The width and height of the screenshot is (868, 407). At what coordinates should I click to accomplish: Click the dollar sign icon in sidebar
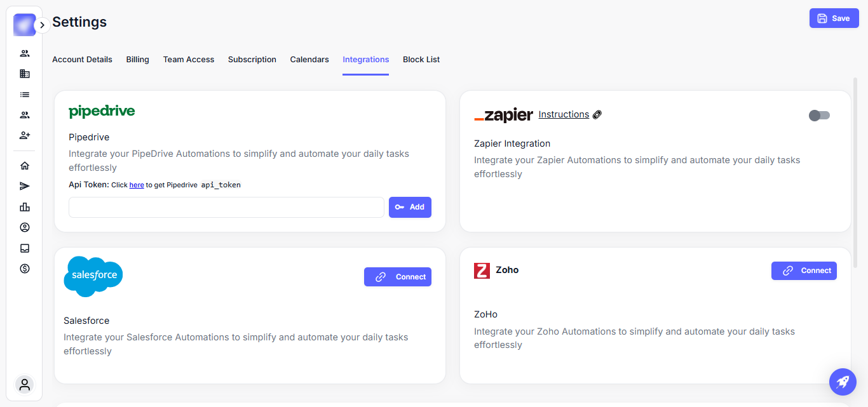coord(25,269)
